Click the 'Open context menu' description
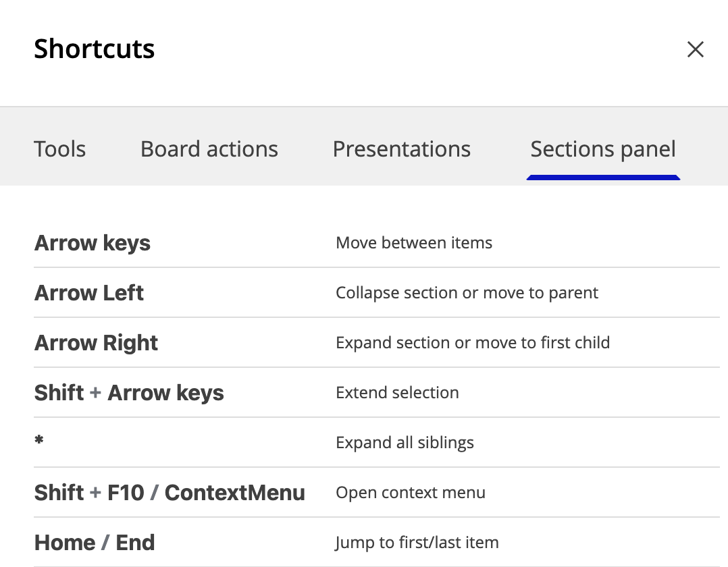This screenshot has height=567, width=728. pos(411,493)
